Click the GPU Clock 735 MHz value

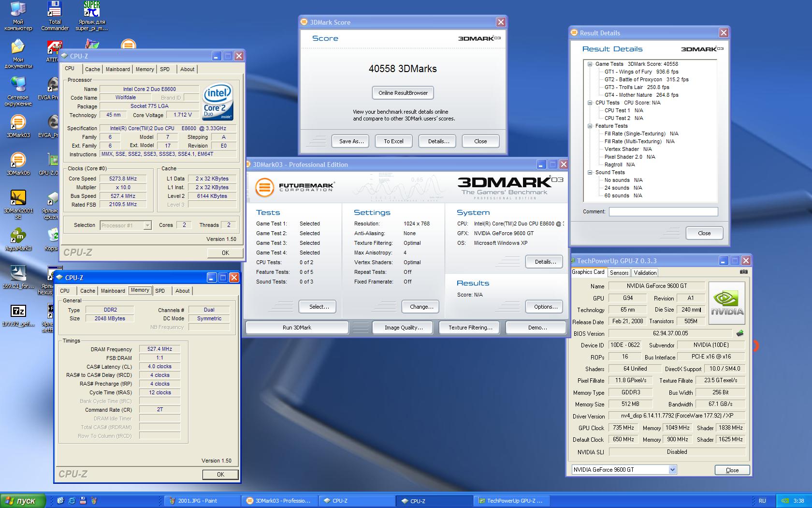(x=623, y=428)
